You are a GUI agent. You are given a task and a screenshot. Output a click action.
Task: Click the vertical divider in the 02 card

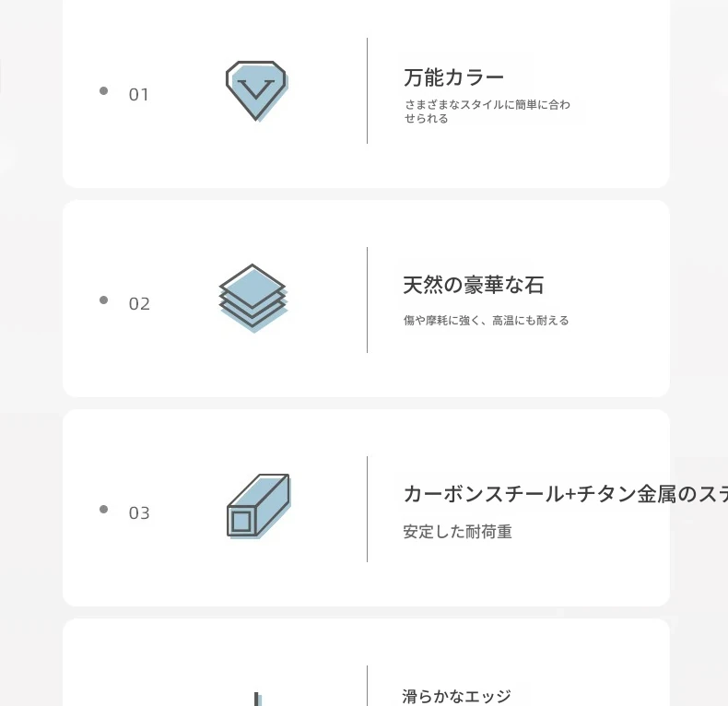point(367,300)
